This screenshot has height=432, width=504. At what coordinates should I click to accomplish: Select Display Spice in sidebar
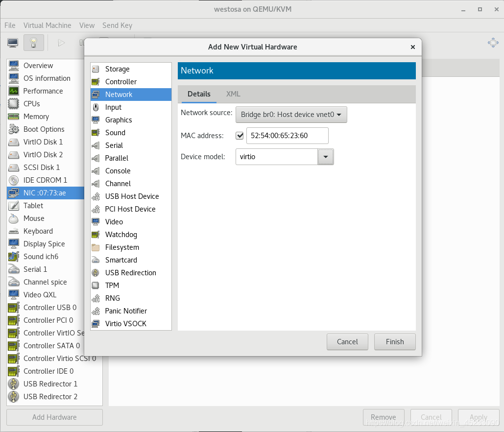[x=46, y=244]
